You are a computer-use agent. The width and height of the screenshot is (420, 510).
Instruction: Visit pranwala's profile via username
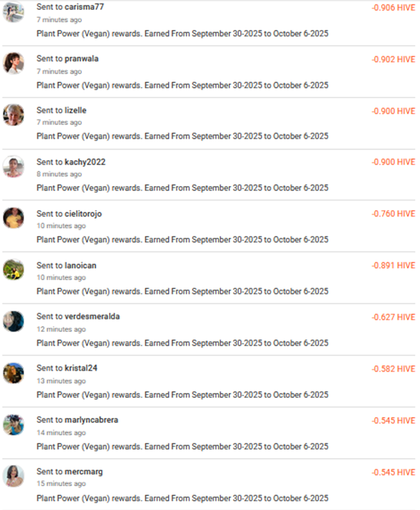point(82,59)
